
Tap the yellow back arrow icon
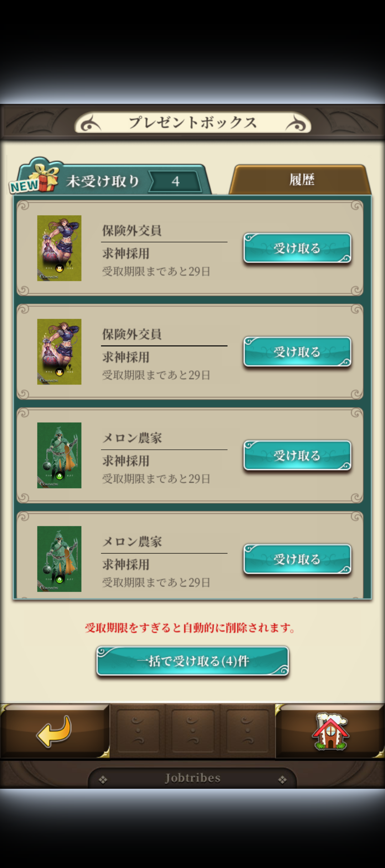(54, 731)
